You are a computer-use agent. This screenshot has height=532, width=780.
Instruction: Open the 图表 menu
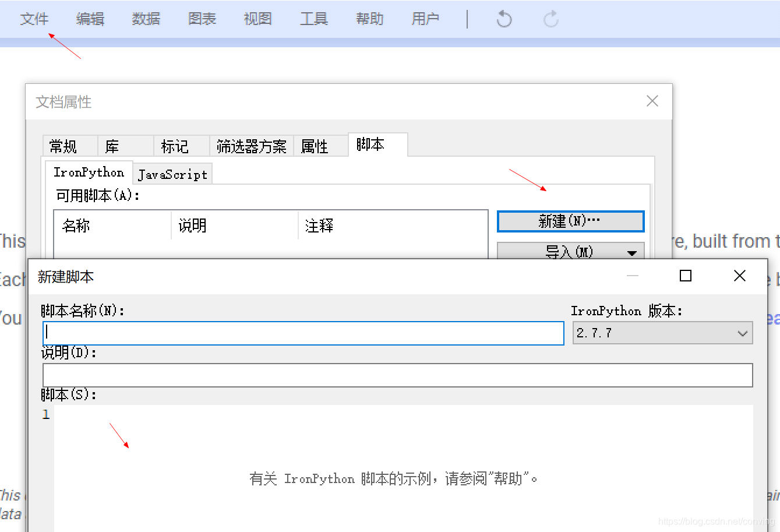click(x=202, y=19)
